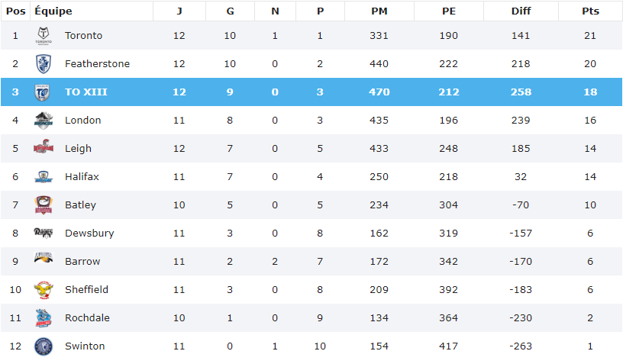Viewport: 623px width, 364px height.
Task: Click the Featherstone team crest
Action: (44, 64)
